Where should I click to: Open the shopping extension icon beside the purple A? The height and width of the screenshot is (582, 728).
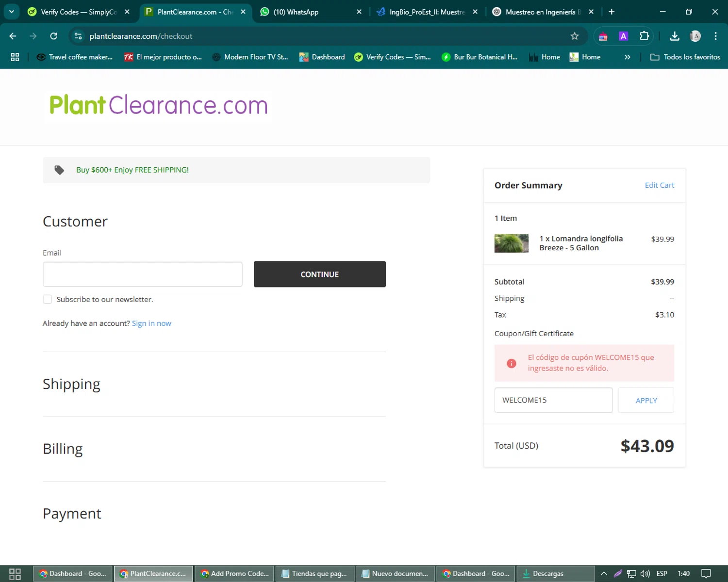point(603,36)
